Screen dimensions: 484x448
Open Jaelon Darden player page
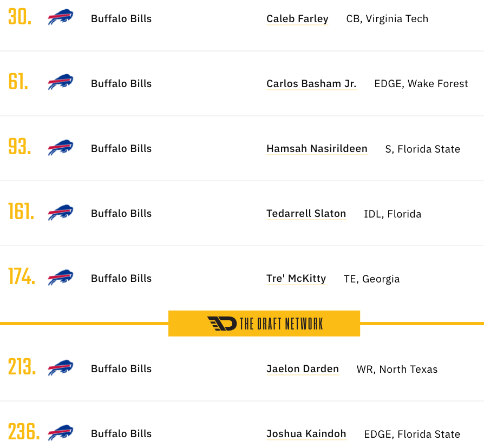tap(303, 369)
